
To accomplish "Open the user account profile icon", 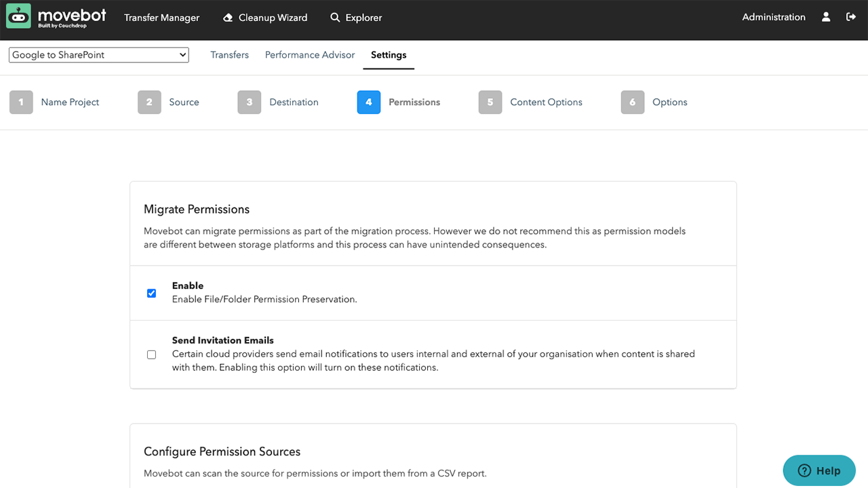I will (x=825, y=16).
